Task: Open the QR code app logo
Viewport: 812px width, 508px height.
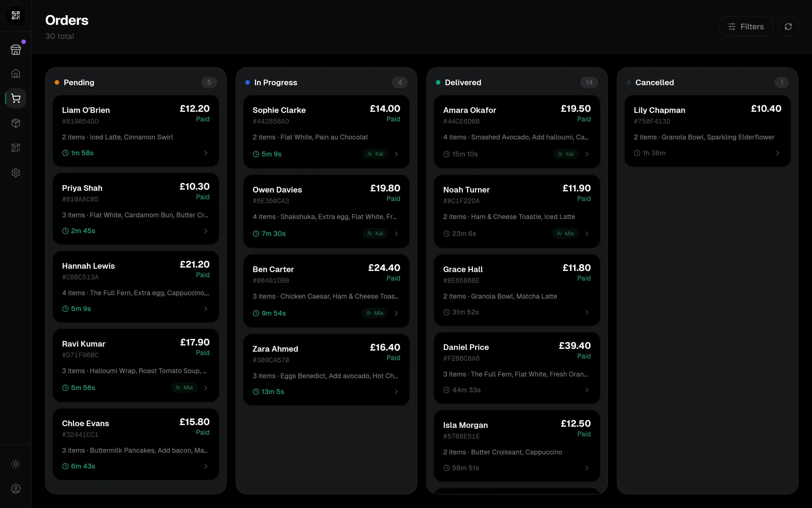Action: (x=16, y=16)
